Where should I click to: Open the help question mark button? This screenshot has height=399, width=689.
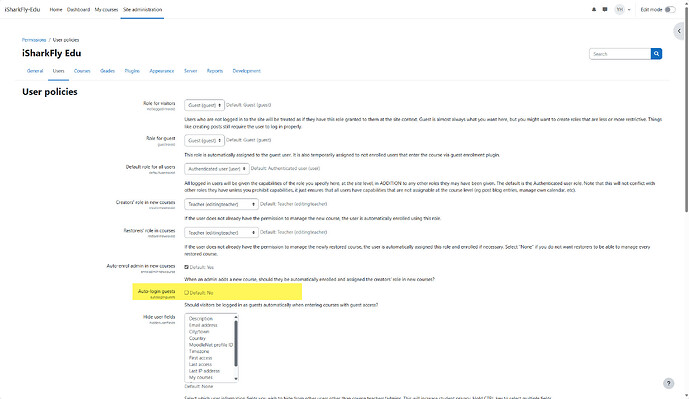coord(668,383)
